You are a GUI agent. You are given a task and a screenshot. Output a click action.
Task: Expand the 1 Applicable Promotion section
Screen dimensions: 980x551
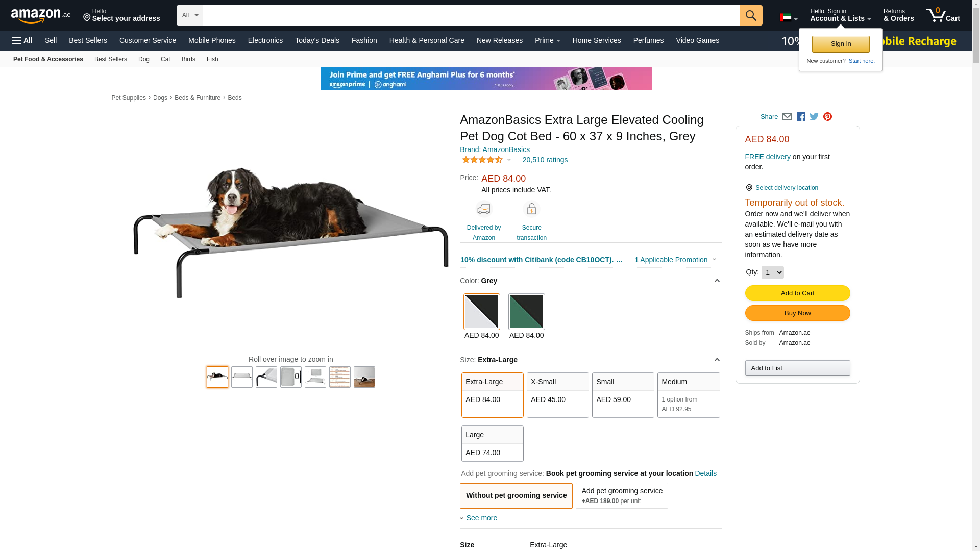[675, 260]
